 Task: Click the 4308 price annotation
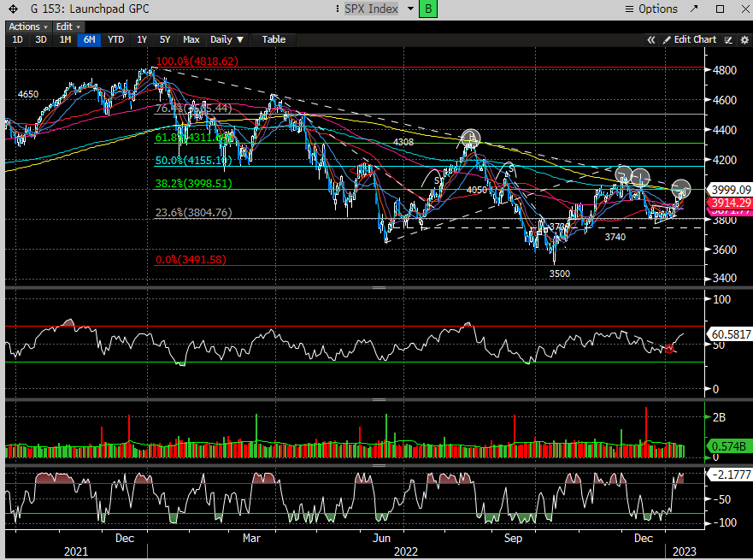click(x=403, y=142)
